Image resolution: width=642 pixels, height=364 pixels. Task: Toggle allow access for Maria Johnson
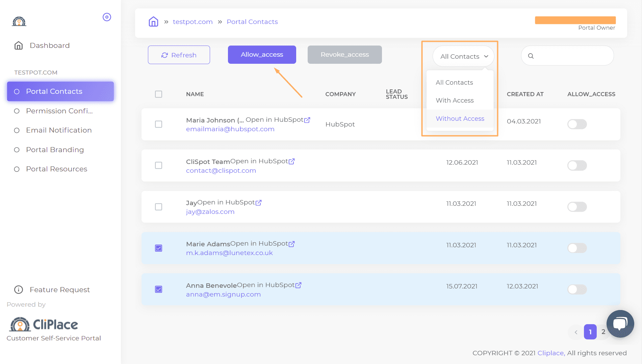point(577,124)
